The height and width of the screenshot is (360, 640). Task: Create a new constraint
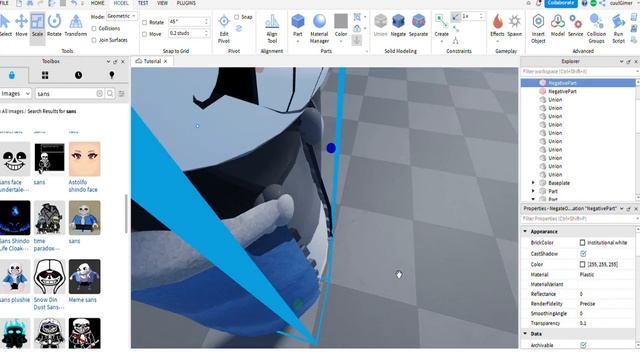(441, 25)
